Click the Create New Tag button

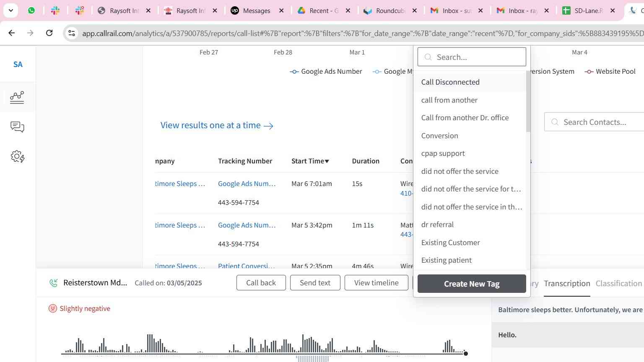[x=472, y=284]
